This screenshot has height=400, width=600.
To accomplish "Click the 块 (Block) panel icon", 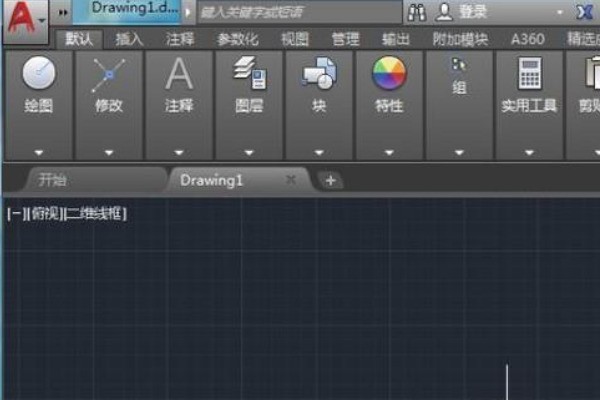I will point(319,74).
